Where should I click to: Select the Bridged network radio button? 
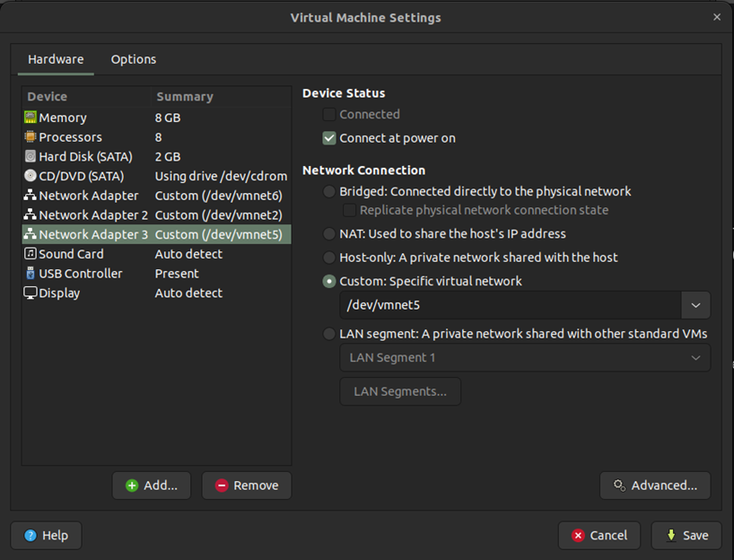click(x=329, y=191)
